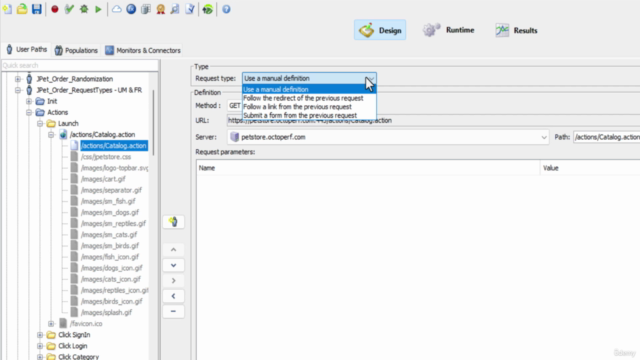Select the highlighted /actions/Catalog.action request

coord(113,146)
